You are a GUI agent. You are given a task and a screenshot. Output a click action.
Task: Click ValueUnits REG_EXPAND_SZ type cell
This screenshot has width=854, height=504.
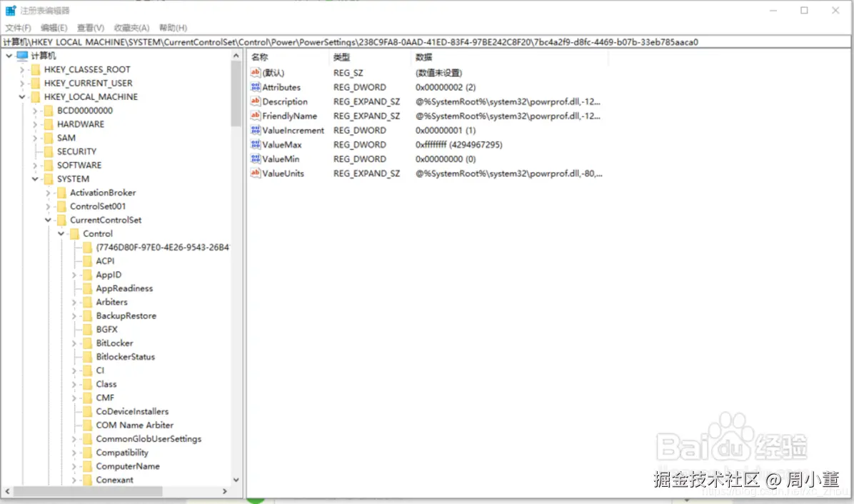(x=366, y=173)
